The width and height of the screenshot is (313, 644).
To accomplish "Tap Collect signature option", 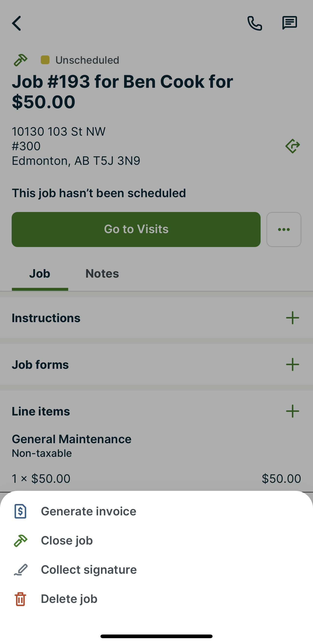I will pyautogui.click(x=89, y=570).
